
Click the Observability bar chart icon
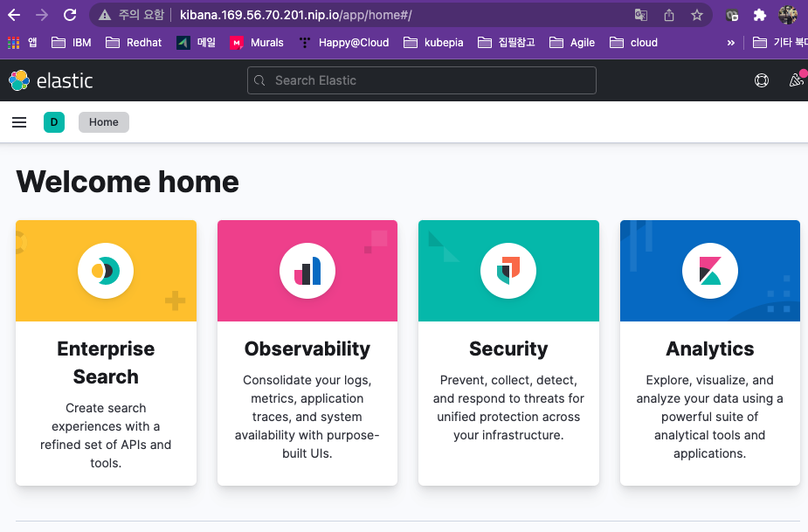coord(307,271)
